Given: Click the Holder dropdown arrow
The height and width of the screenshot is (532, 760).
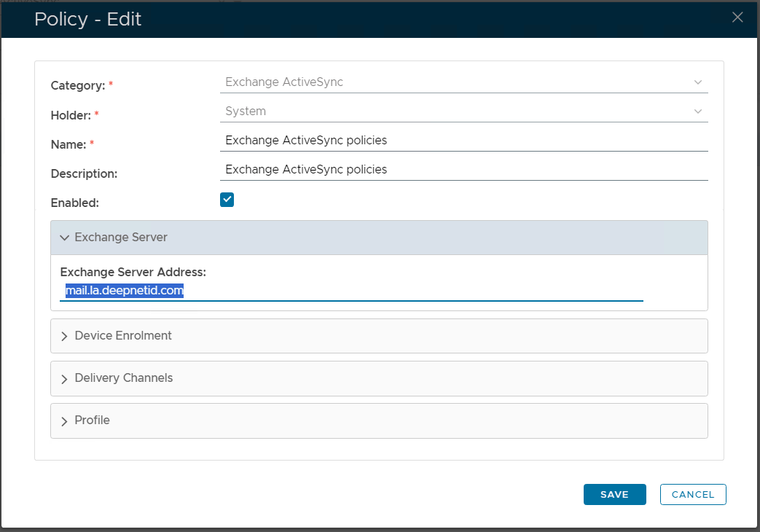Looking at the screenshot, I should (698, 112).
